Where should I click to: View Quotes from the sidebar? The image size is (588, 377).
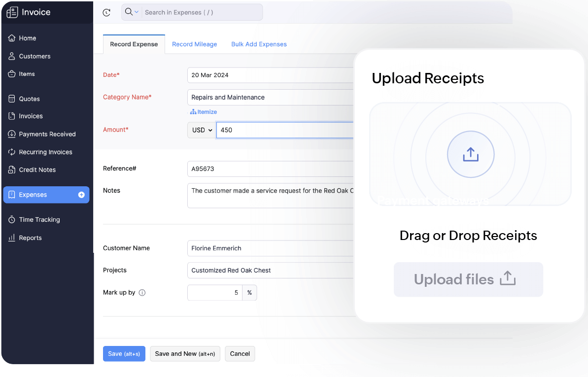(x=29, y=99)
